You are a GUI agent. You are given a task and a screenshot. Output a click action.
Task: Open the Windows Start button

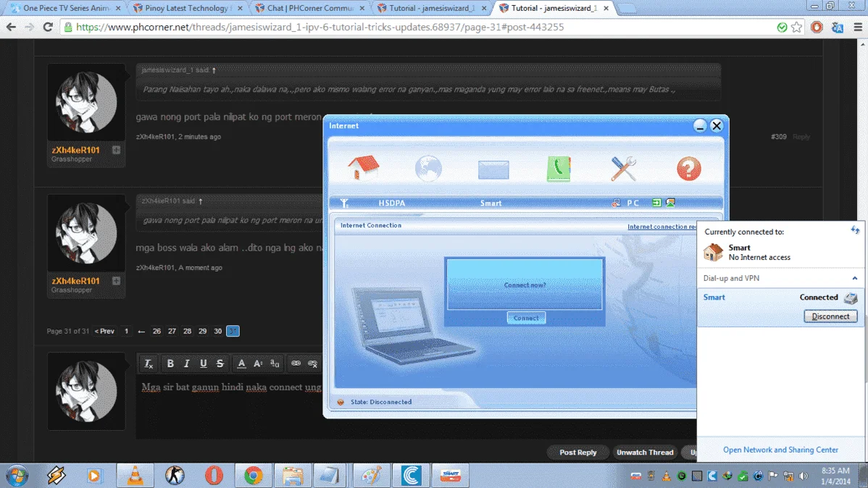(x=17, y=475)
